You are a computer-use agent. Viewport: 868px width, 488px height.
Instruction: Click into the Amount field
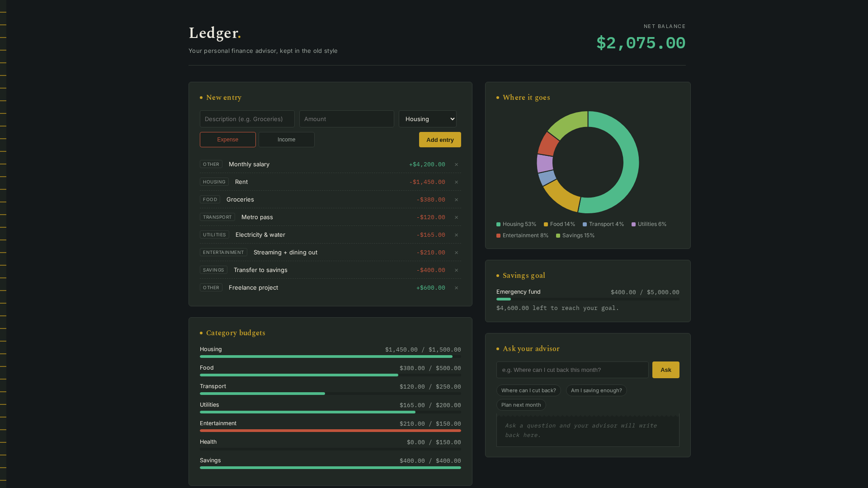coord(347,119)
